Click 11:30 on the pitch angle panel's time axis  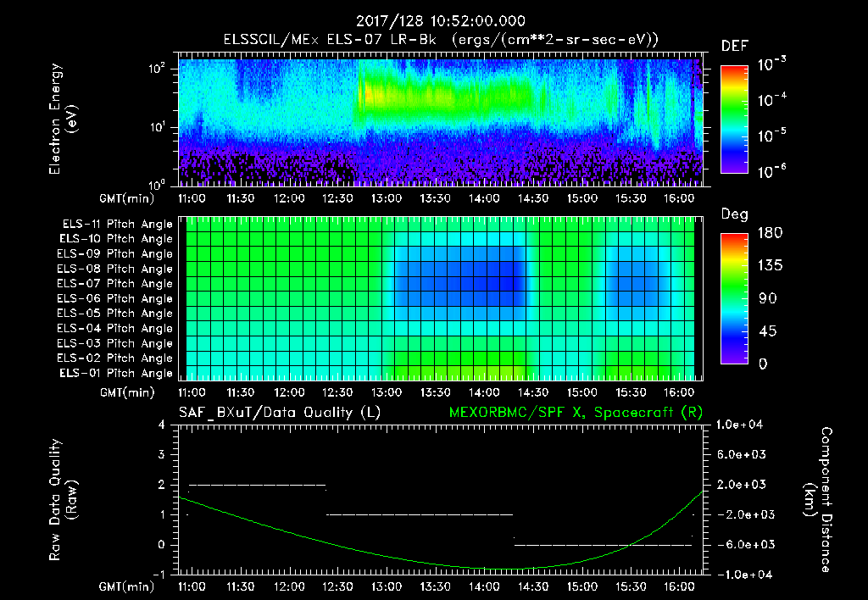tap(240, 393)
